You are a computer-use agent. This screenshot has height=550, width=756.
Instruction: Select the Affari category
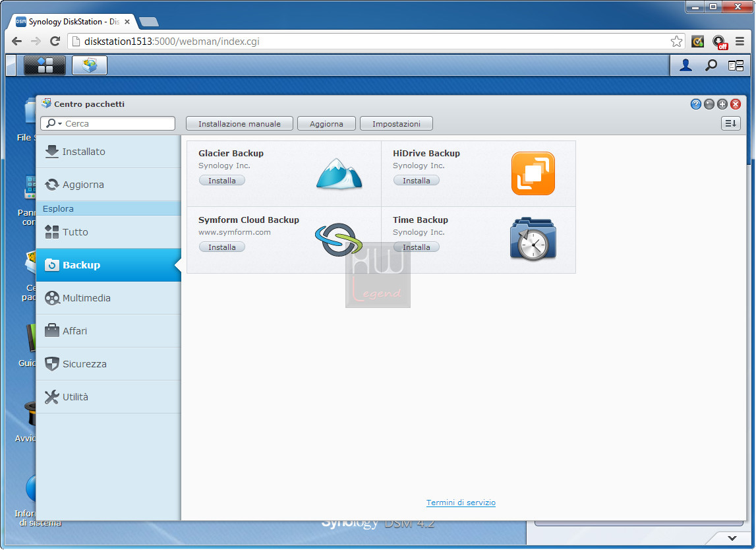pos(109,331)
